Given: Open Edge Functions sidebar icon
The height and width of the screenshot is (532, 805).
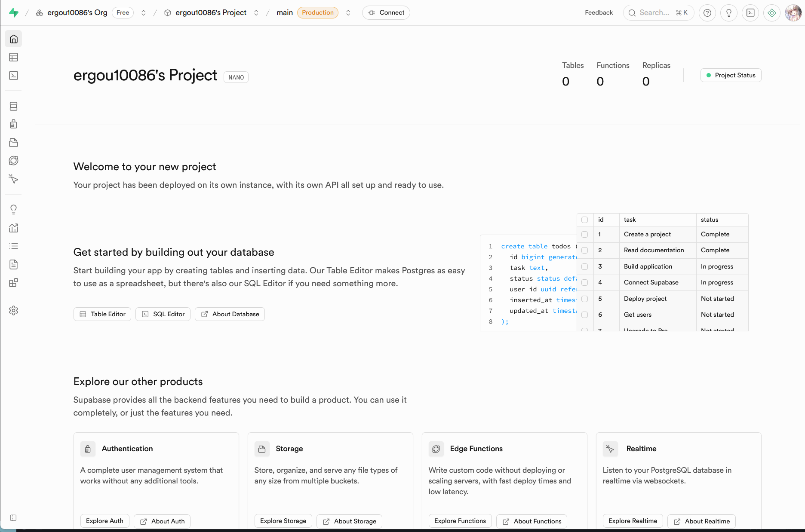Looking at the screenshot, I should (13, 161).
